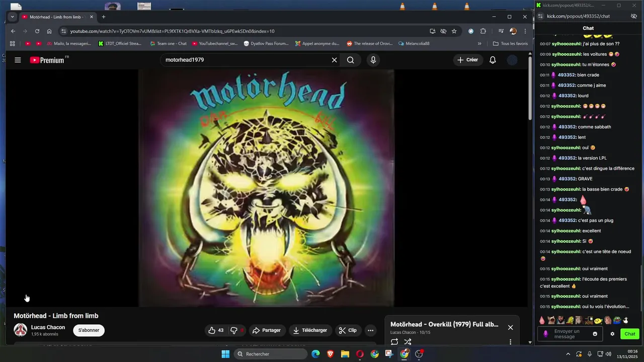Reload the YouTube page
Viewport: 644px width, 362px height.
pos(37,31)
